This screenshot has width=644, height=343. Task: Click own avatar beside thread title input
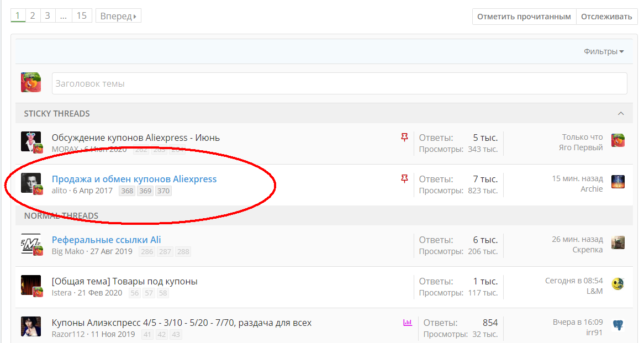[31, 82]
